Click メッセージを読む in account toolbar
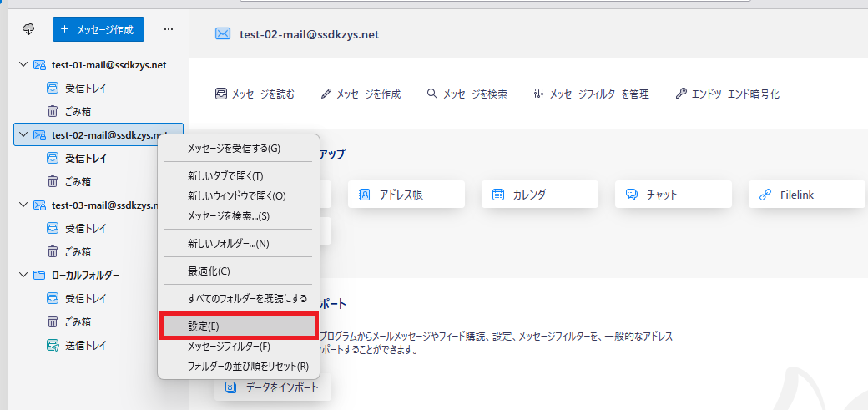The height and width of the screenshot is (410, 868). [255, 94]
